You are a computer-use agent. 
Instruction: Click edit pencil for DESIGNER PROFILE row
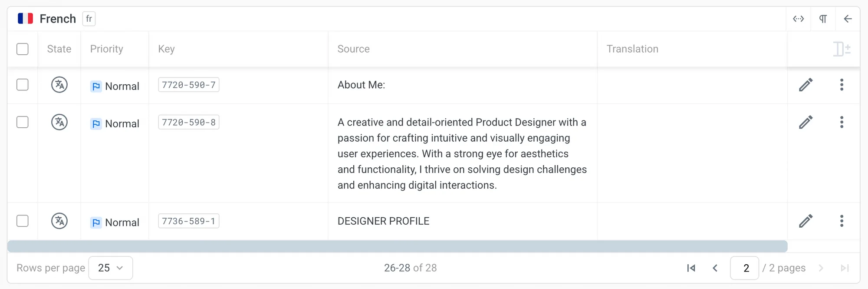click(x=806, y=221)
